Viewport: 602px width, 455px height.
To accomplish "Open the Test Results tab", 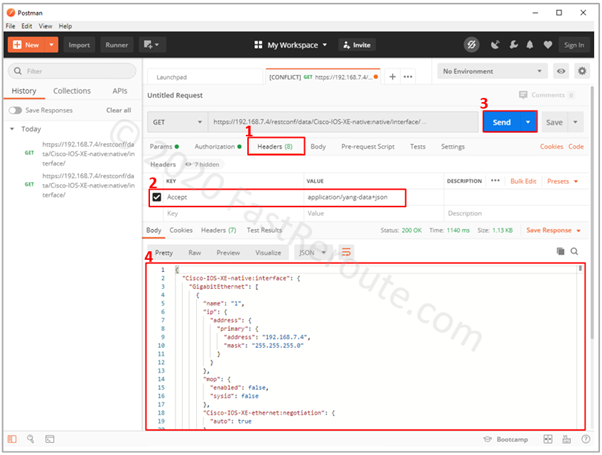I will [x=264, y=230].
